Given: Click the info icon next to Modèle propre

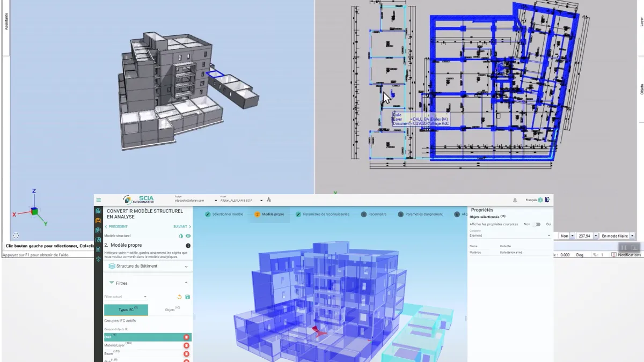Looking at the screenshot, I should pos(187,246).
